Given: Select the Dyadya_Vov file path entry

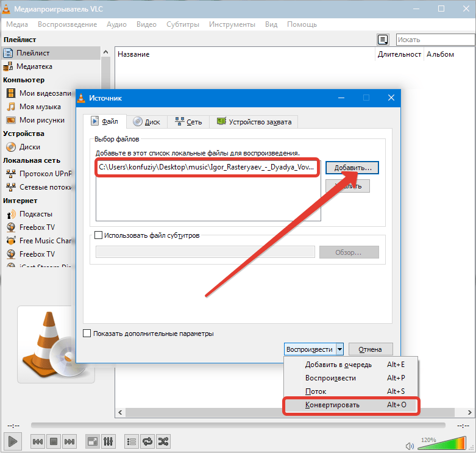Looking at the screenshot, I should [x=207, y=167].
